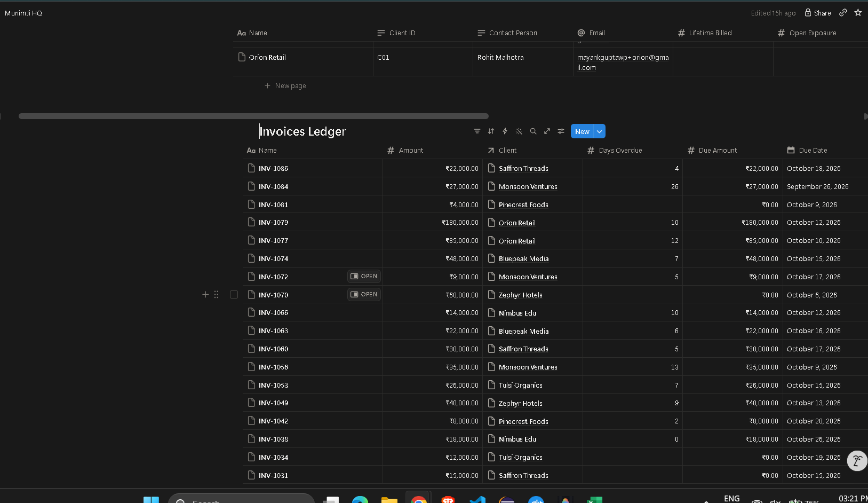The height and width of the screenshot is (503, 868).
Task: Click the ₹180,000.00 amount for INV-1079
Action: (x=460, y=223)
